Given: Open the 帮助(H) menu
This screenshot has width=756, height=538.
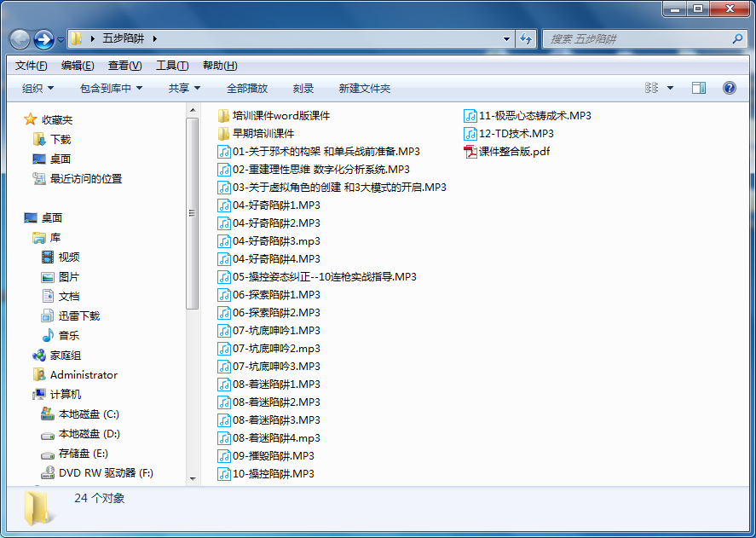Looking at the screenshot, I should click(220, 65).
